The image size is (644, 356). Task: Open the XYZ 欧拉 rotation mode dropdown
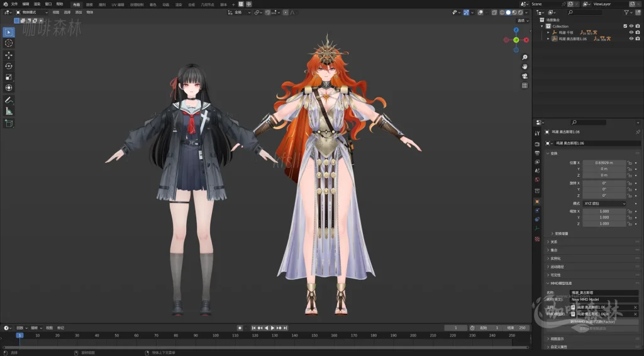click(x=604, y=203)
